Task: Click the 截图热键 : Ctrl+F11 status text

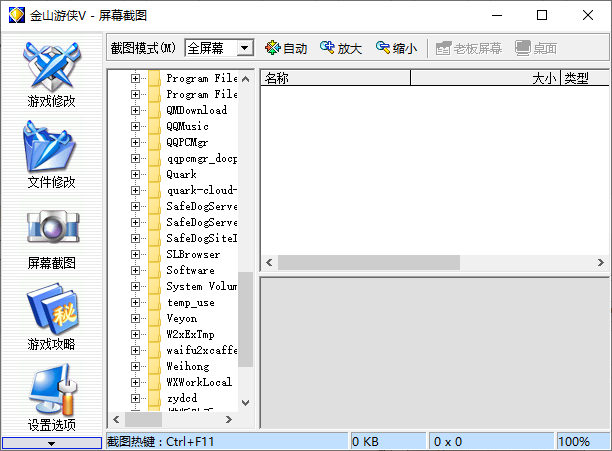Action: (x=160, y=442)
